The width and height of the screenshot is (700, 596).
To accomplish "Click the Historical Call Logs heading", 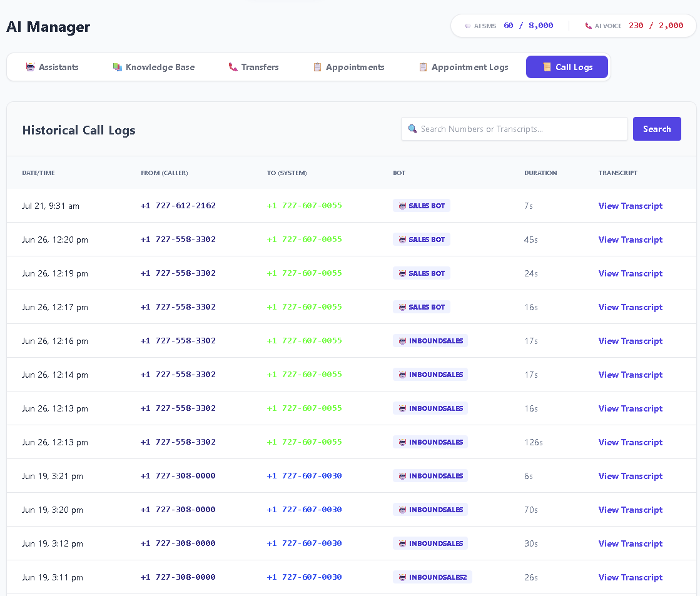I will point(79,130).
